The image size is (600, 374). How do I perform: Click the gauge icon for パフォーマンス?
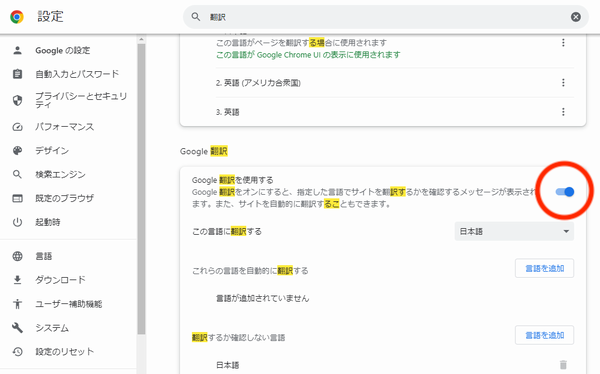click(17, 127)
